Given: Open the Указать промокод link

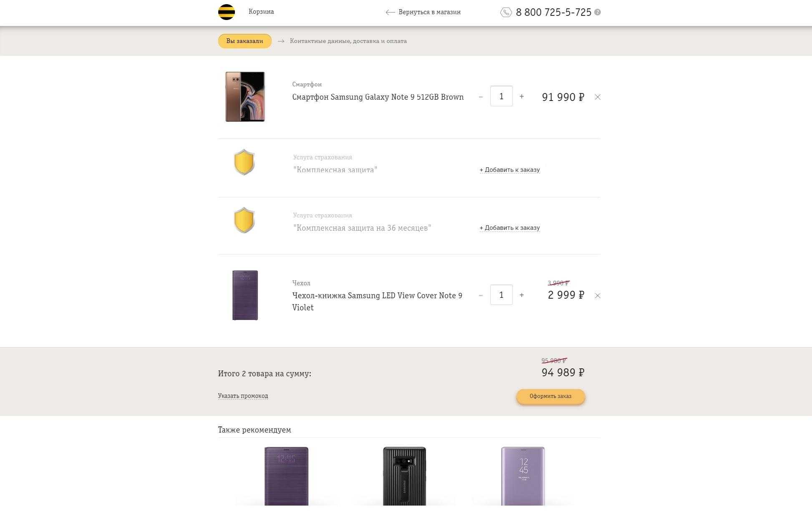Looking at the screenshot, I should pyautogui.click(x=243, y=396).
